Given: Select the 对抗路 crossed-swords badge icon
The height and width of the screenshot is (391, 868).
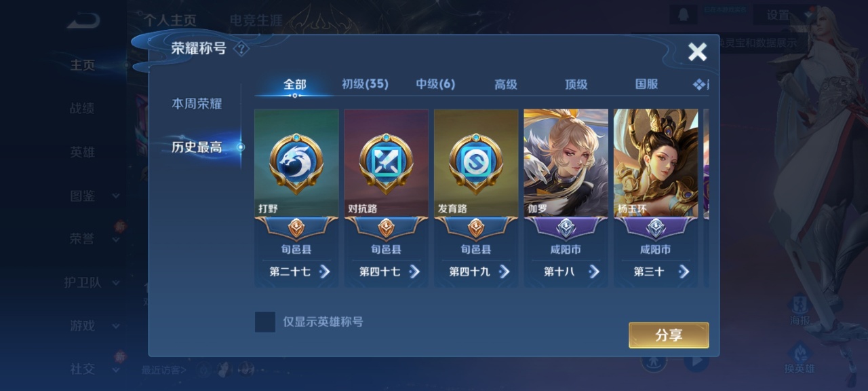Looking at the screenshot, I should click(x=386, y=164).
